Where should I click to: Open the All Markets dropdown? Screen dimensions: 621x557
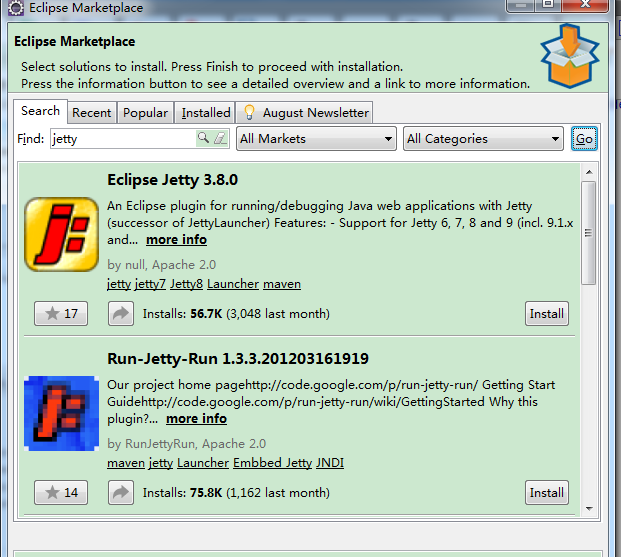[x=316, y=139]
